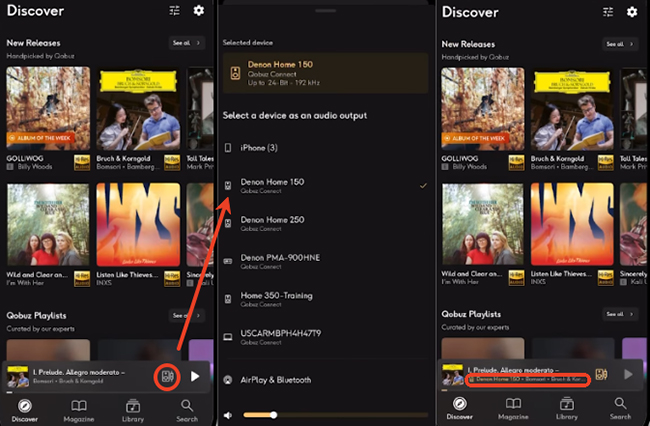The image size is (650, 426).
Task: Tap mini-player album art on left screen
Action: coord(18,376)
